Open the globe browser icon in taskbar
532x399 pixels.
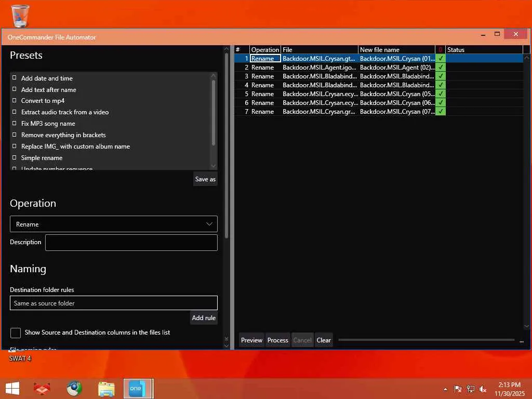point(74,388)
